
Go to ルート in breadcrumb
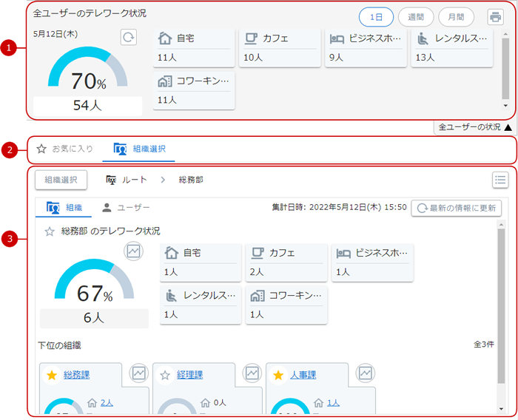(127, 180)
